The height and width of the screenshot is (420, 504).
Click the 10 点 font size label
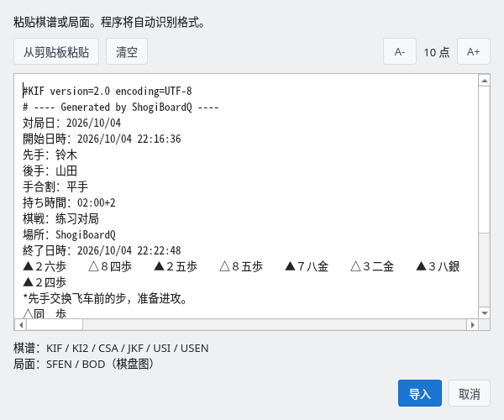tap(437, 52)
